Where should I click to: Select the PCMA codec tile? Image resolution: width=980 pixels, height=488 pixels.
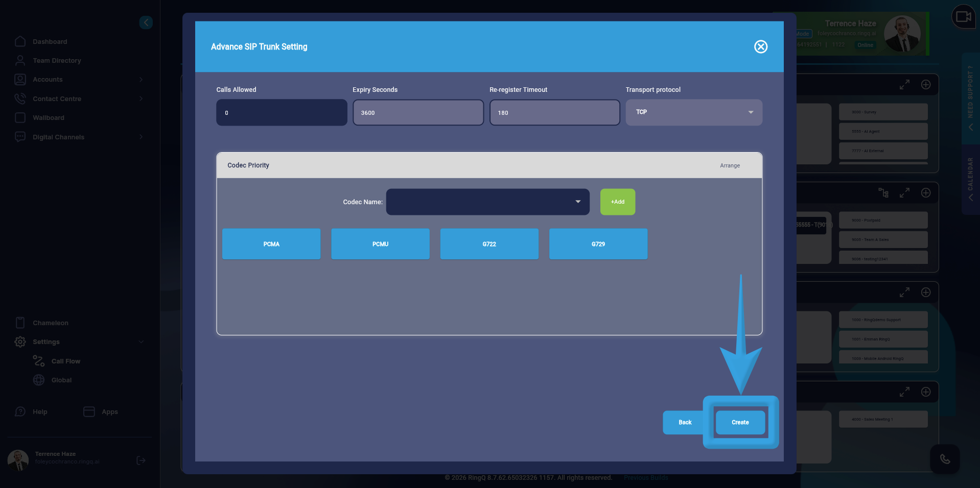tap(271, 244)
